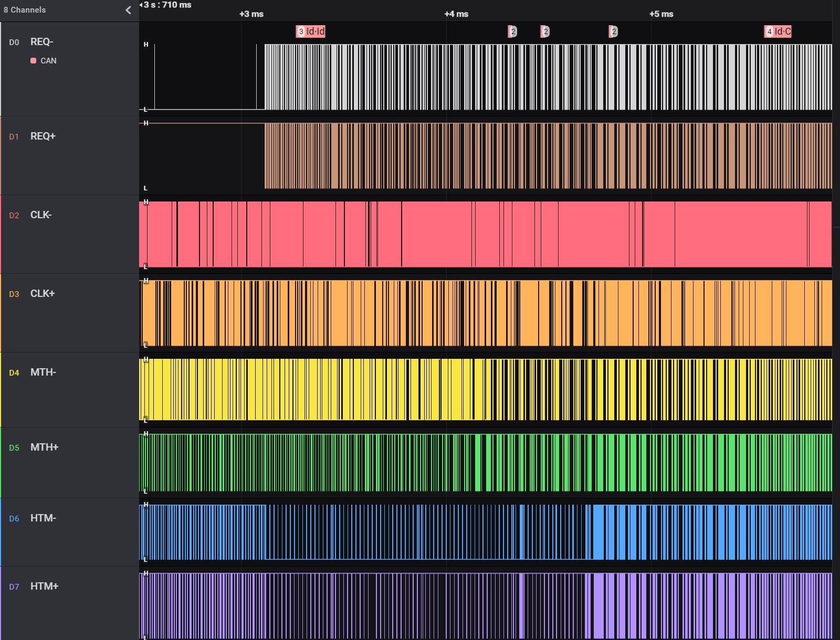Click the D1 channel index badge

point(14,137)
